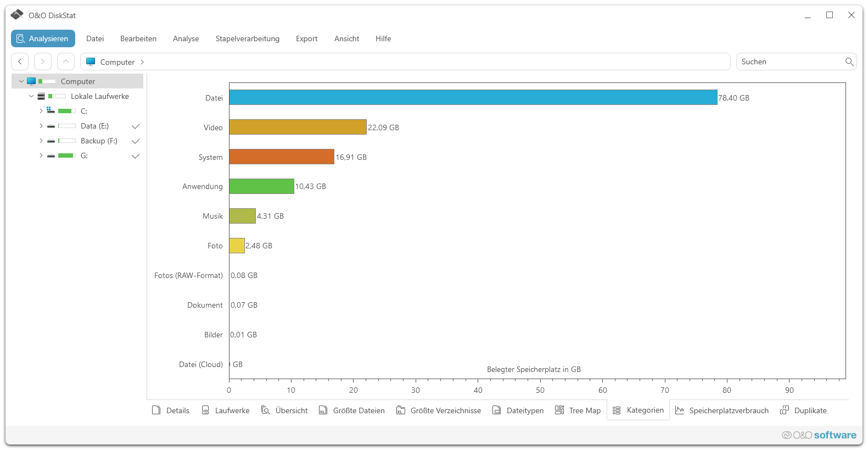Viewport: 868px width, 450px height.
Task: Open the Analyse menu
Action: tap(186, 38)
